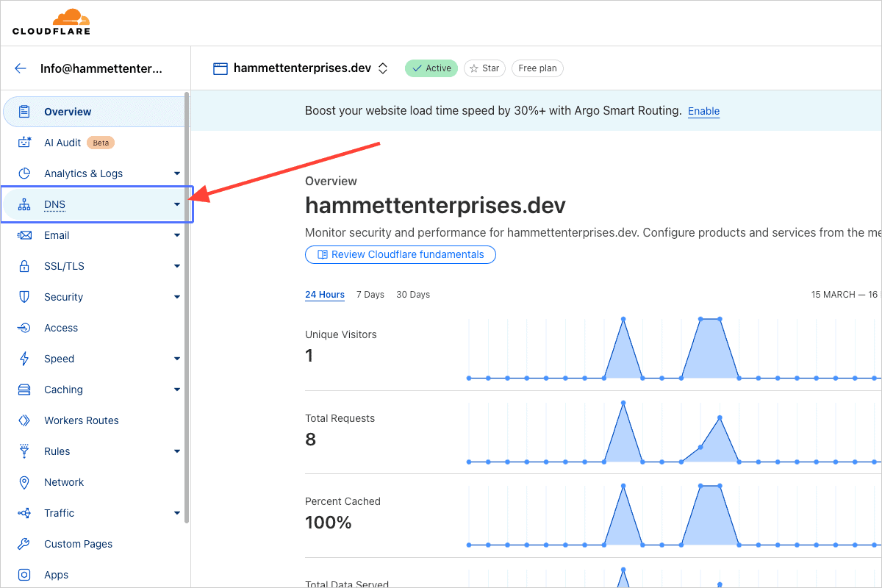Viewport: 882px width, 588px height.
Task: Click Review Cloudflare fundamentals button
Action: [x=401, y=254]
